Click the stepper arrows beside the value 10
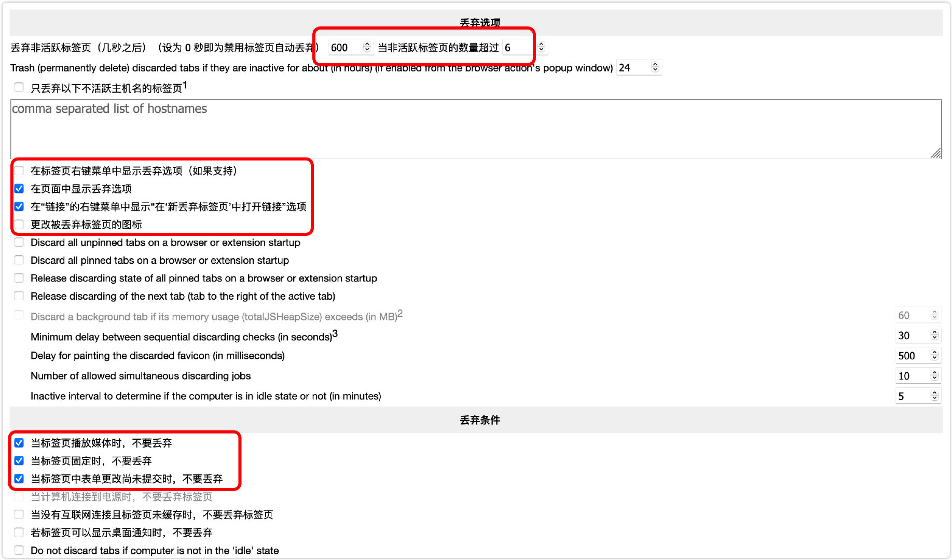 [934, 376]
